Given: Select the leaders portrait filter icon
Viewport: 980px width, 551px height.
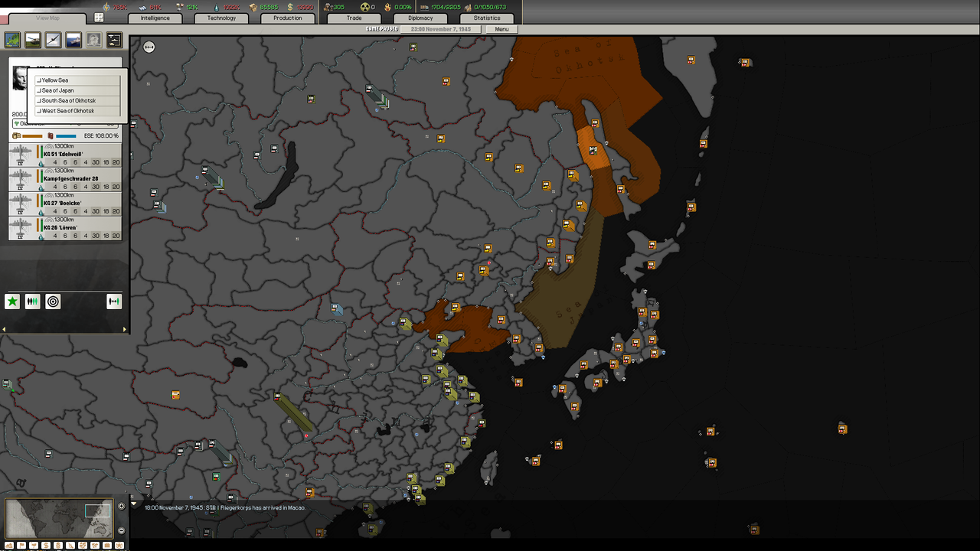Looking at the screenshot, I should [93, 40].
